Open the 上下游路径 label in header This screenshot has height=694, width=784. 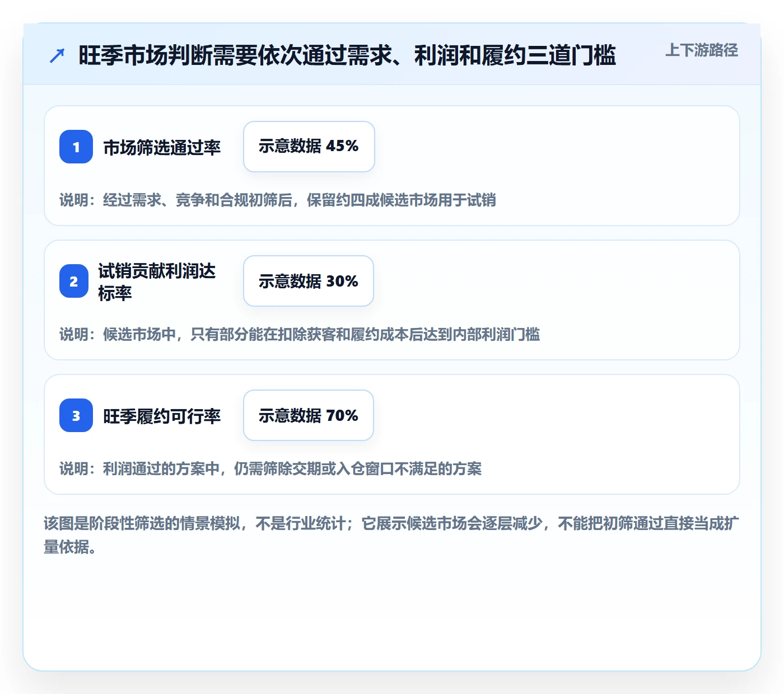[x=702, y=50]
